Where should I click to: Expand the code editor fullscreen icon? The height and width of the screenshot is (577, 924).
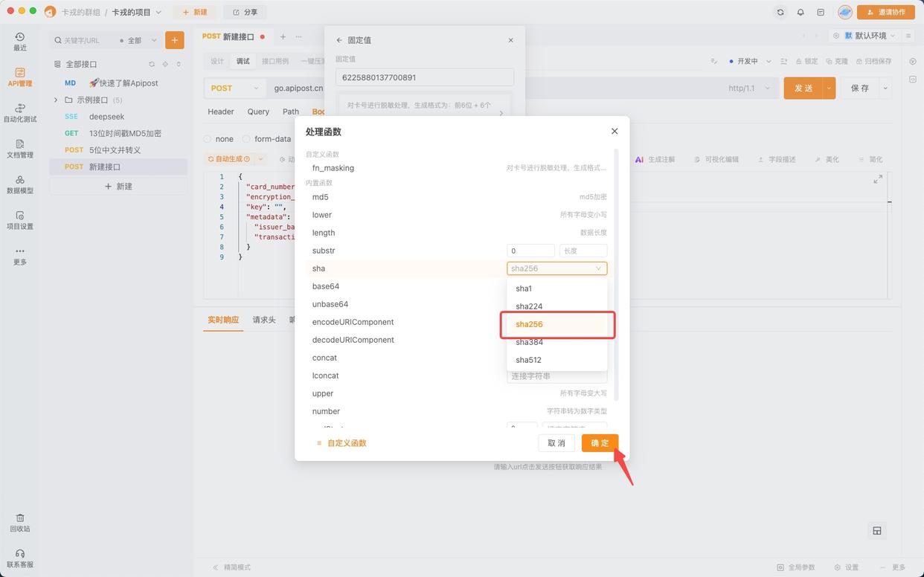point(878,179)
